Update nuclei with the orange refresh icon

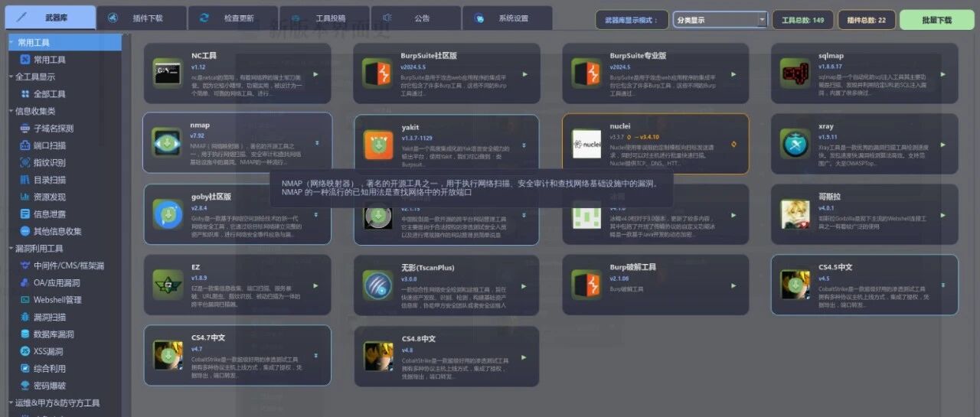(x=733, y=144)
